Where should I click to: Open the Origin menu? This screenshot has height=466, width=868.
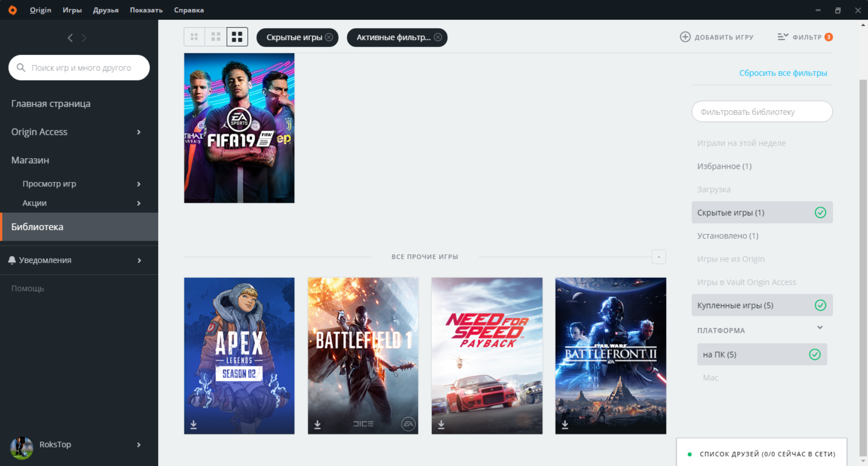[x=40, y=10]
